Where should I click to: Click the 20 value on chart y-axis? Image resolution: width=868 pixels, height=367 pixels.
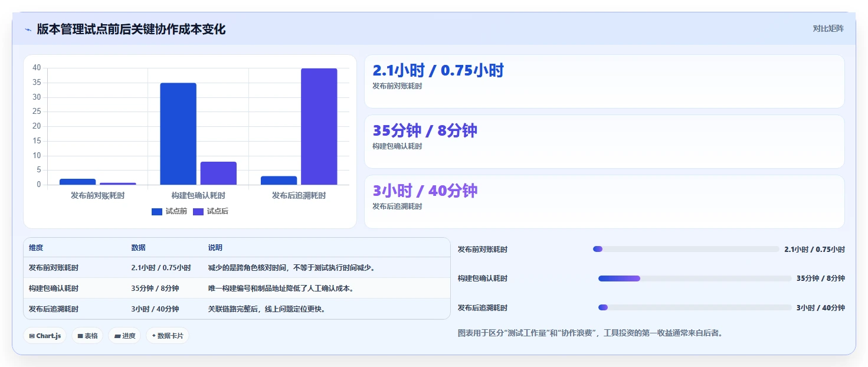click(37, 126)
